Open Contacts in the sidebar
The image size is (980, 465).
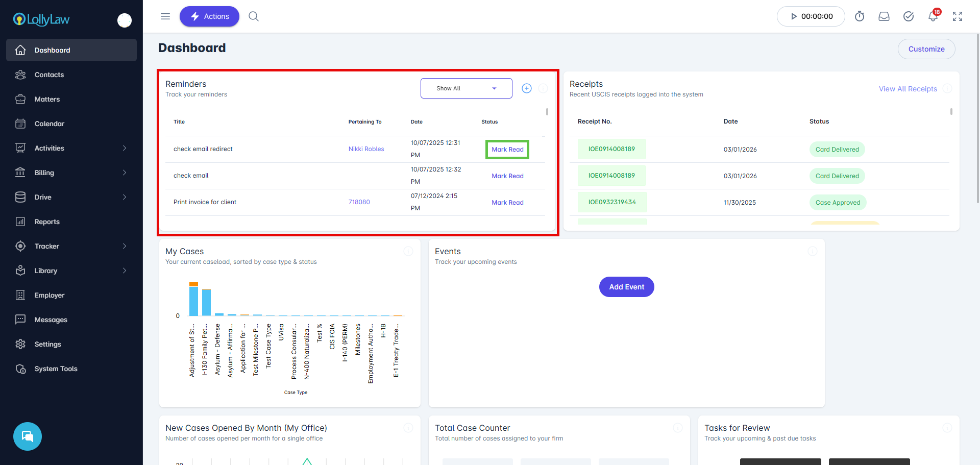49,75
